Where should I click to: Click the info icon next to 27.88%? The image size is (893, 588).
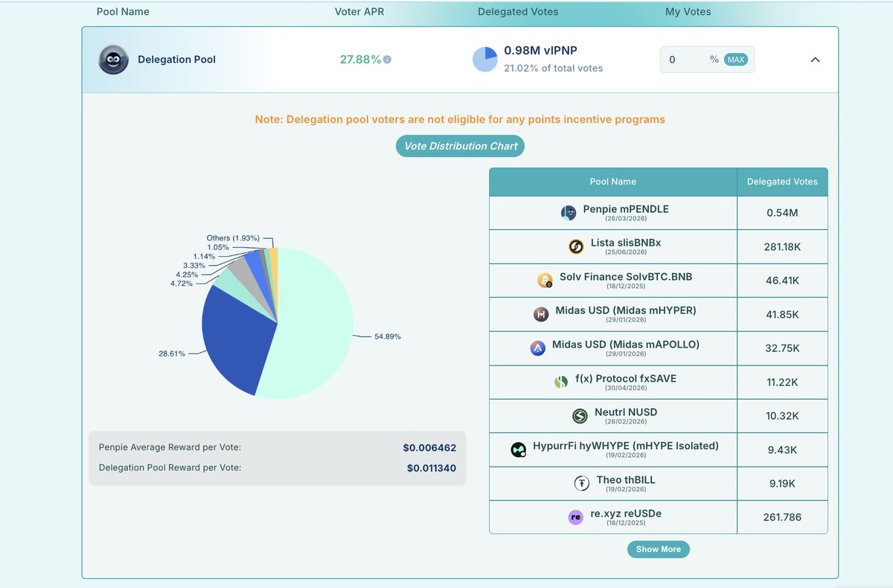point(386,59)
